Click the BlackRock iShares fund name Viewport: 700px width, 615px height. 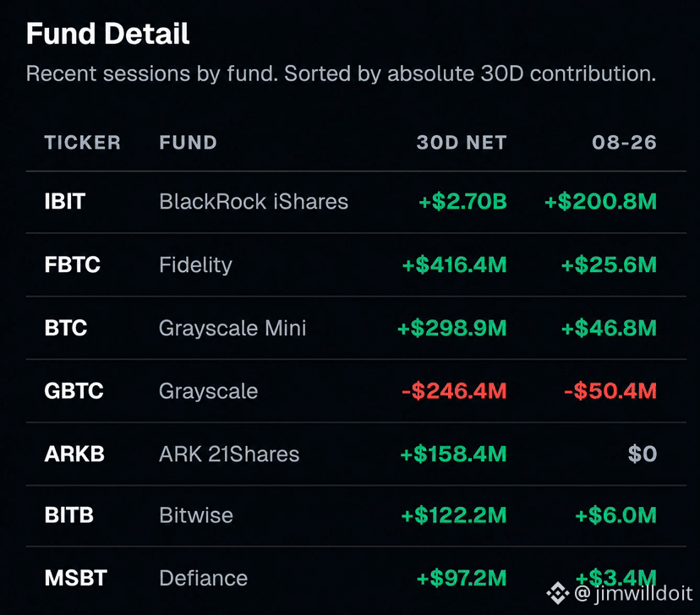(x=254, y=202)
